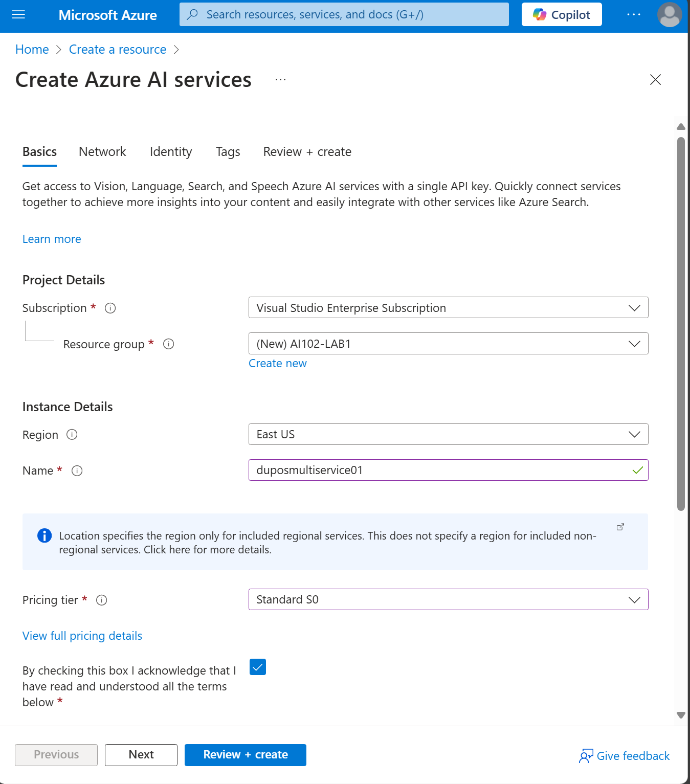Show Resource group info tooltip icon
690x784 pixels.
[168, 344]
